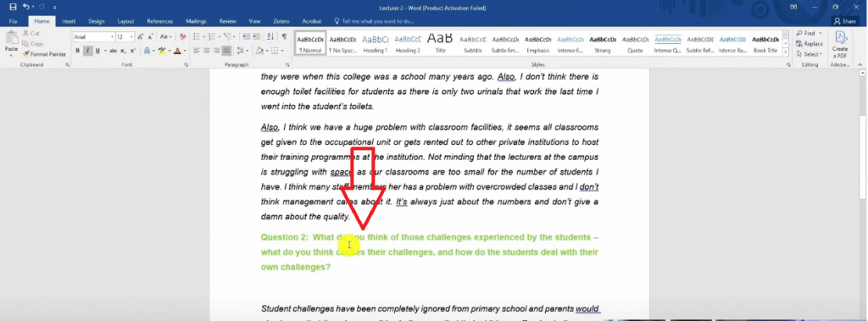The width and height of the screenshot is (868, 321).
Task: Open the Font dialog launcher
Action: pyautogui.click(x=186, y=65)
